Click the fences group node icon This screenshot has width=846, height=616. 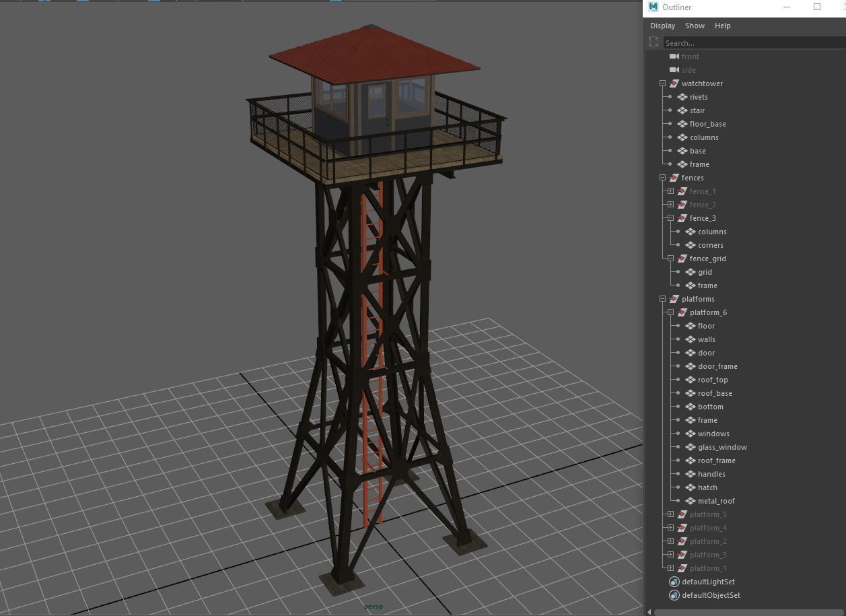click(674, 178)
